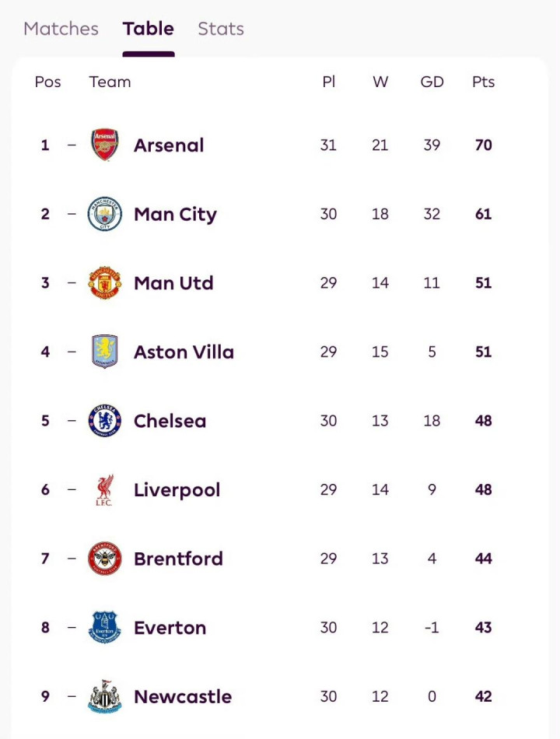Open the Arsenal team name link
Screen dimensions: 560x739
click(169, 145)
